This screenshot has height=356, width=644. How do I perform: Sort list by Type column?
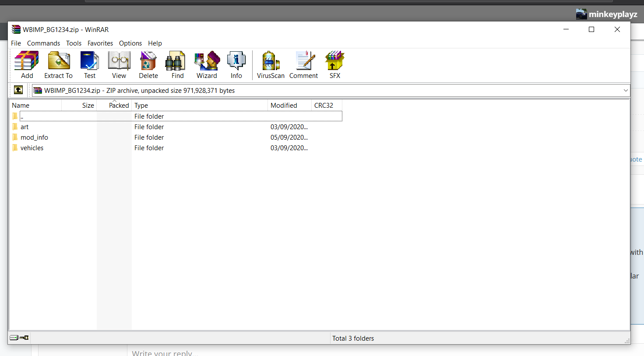point(200,105)
